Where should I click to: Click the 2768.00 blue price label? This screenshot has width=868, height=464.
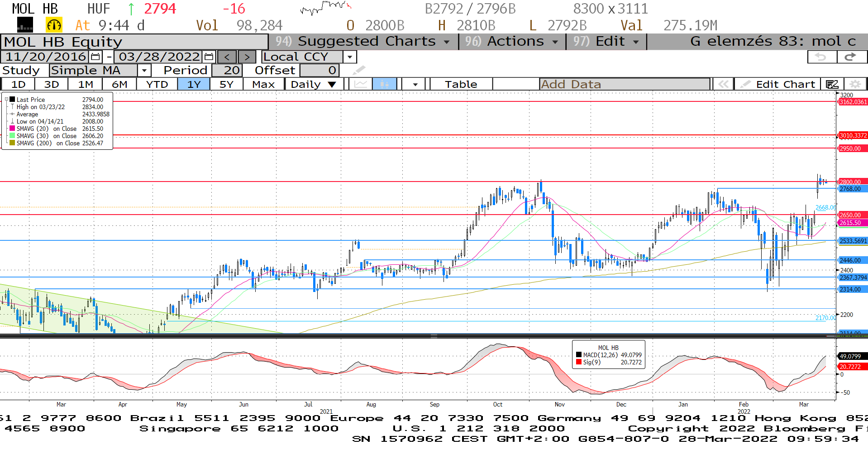(x=853, y=189)
